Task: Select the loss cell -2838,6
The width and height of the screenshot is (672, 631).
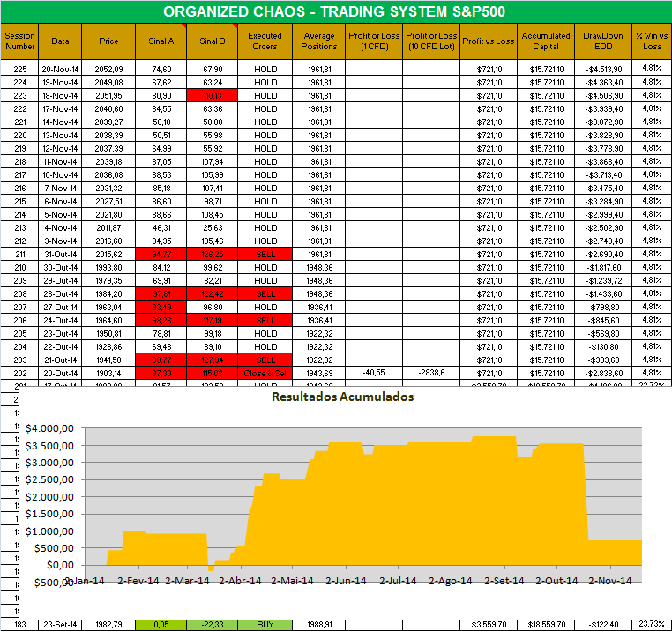Action: [431, 373]
